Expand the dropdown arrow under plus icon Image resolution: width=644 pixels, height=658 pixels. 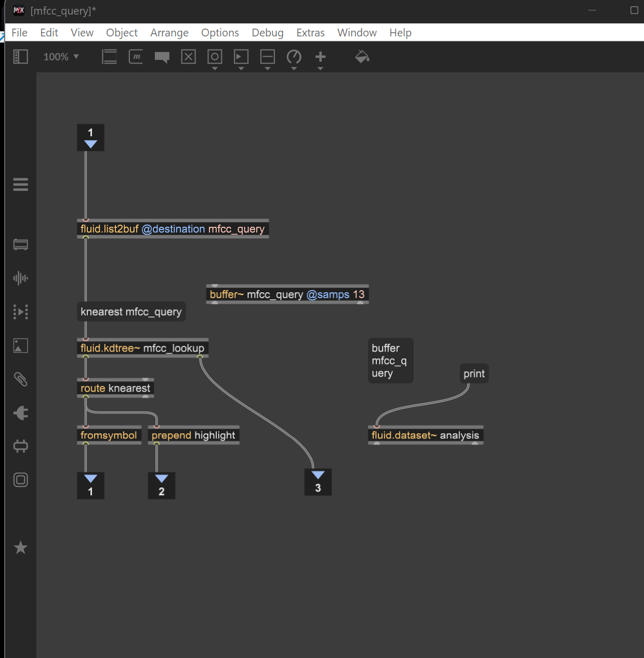coord(321,69)
